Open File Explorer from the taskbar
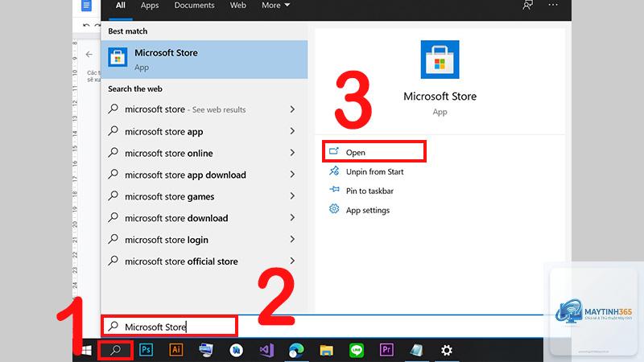The width and height of the screenshot is (644, 362). pos(327,350)
